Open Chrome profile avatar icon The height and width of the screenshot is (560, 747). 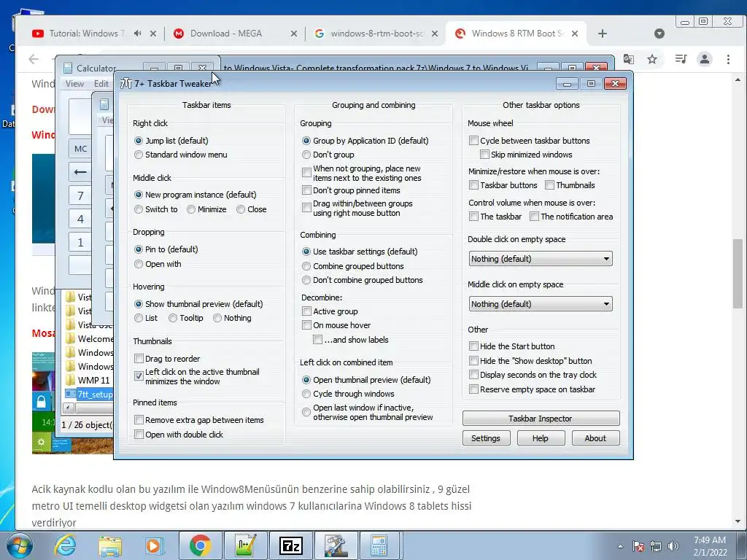[704, 59]
